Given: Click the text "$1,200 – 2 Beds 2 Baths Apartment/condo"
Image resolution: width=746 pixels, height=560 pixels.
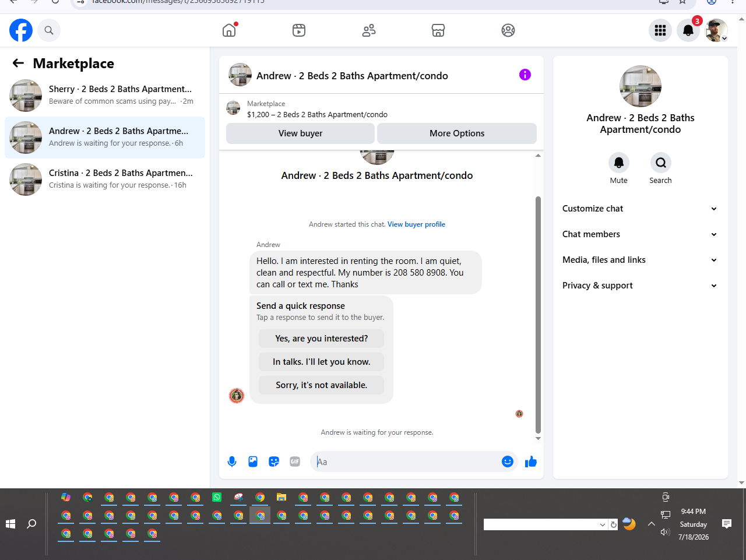Looking at the screenshot, I should pos(317,115).
